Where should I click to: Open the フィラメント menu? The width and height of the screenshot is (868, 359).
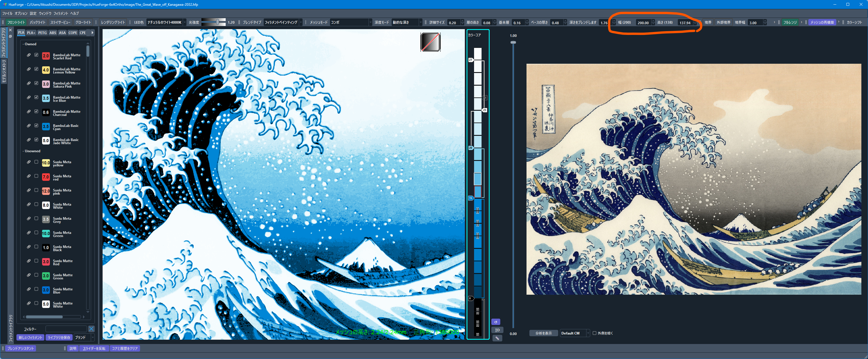point(61,14)
